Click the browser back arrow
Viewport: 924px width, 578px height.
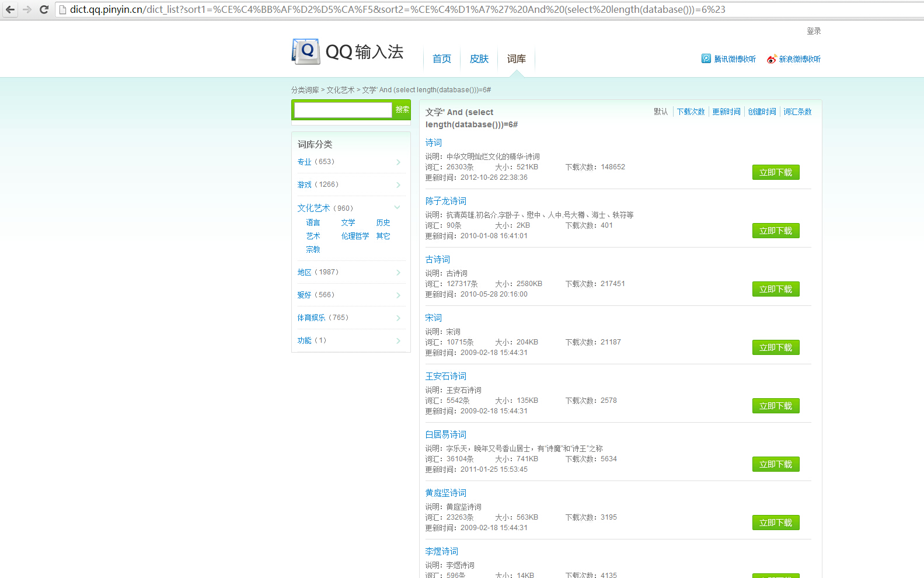(10, 9)
